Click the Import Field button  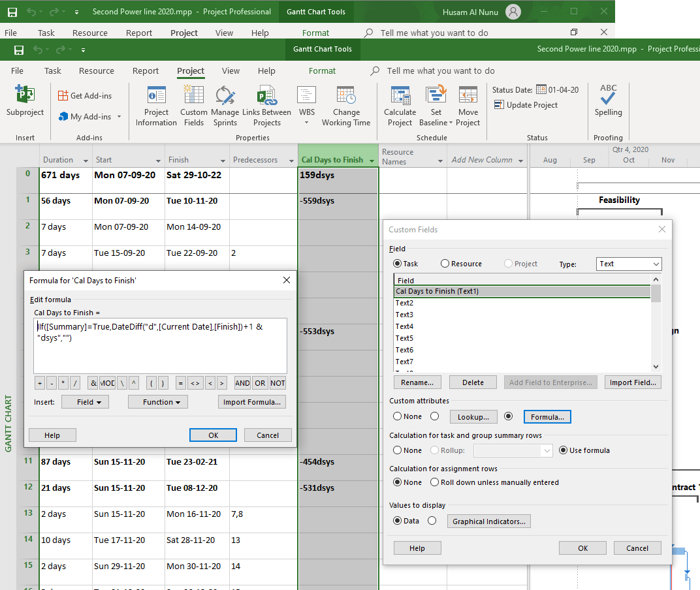point(633,382)
